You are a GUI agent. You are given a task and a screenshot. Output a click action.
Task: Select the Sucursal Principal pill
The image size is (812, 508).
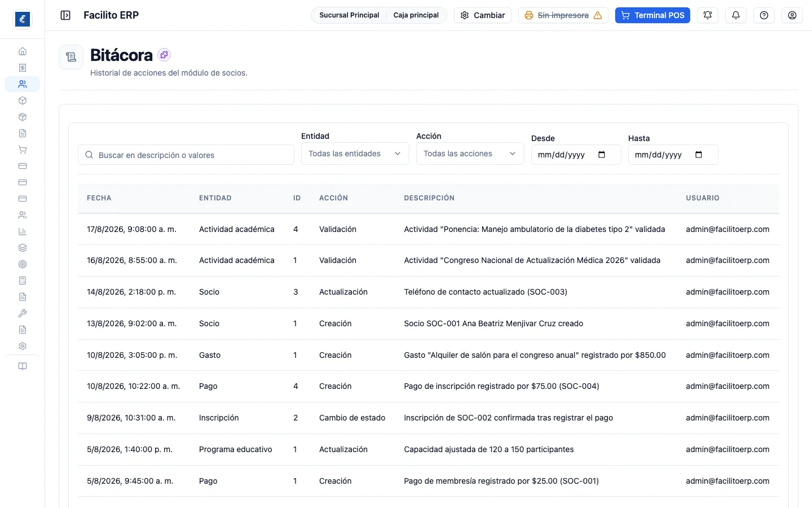(349, 15)
